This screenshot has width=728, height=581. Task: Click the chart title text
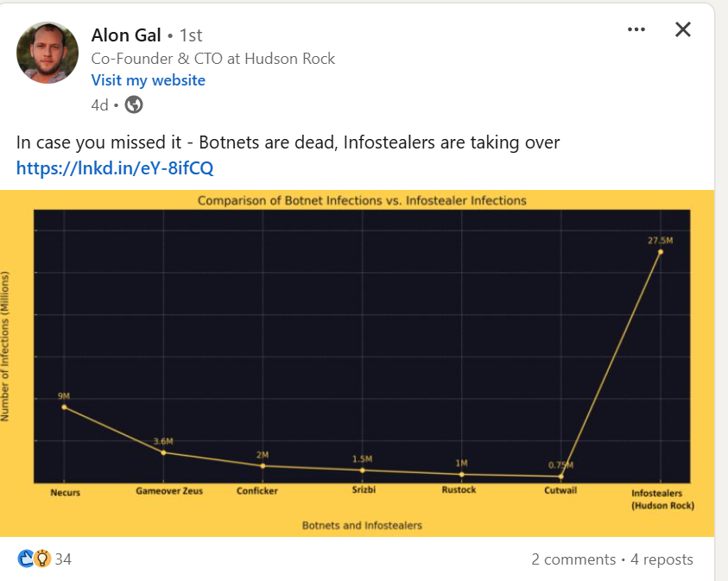pyautogui.click(x=362, y=200)
